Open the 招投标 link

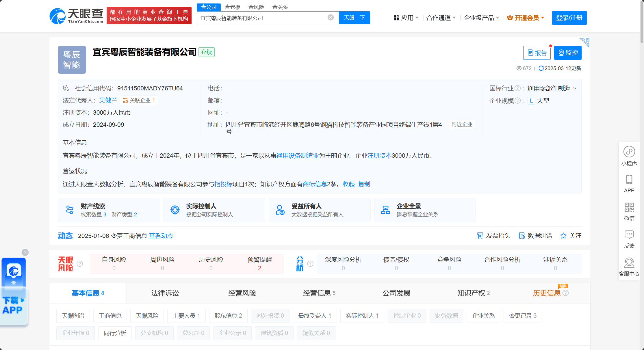click(224, 184)
